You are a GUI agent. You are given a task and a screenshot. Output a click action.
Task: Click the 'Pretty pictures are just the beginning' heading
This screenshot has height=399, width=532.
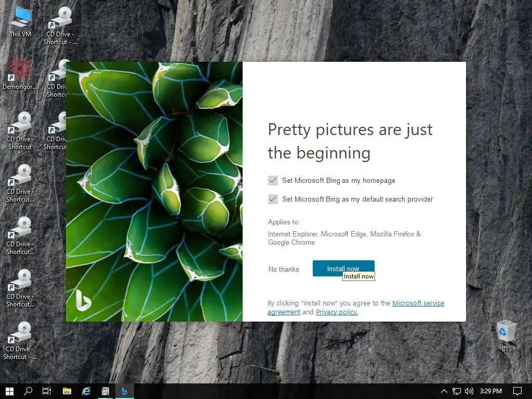tap(350, 141)
